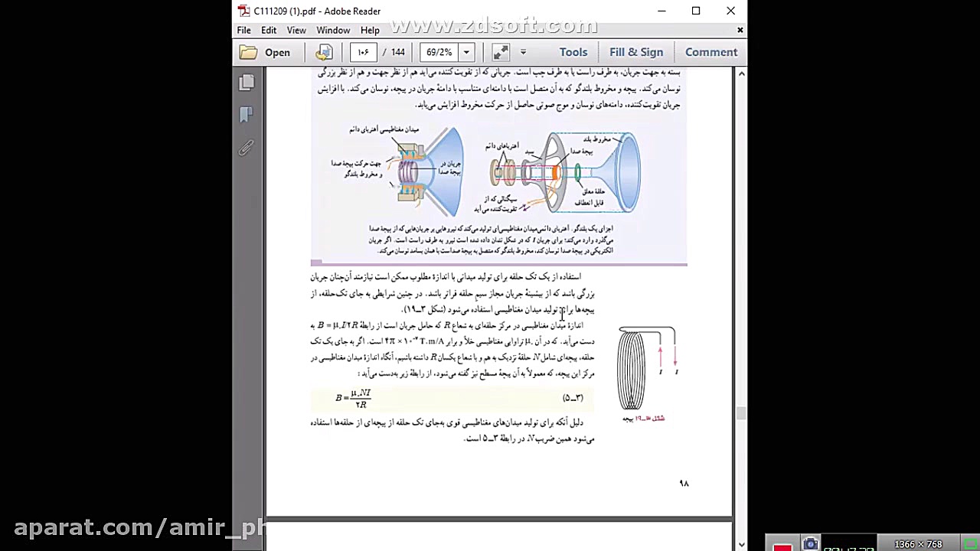Open the View menu
This screenshot has width=980, height=551.
tap(296, 30)
